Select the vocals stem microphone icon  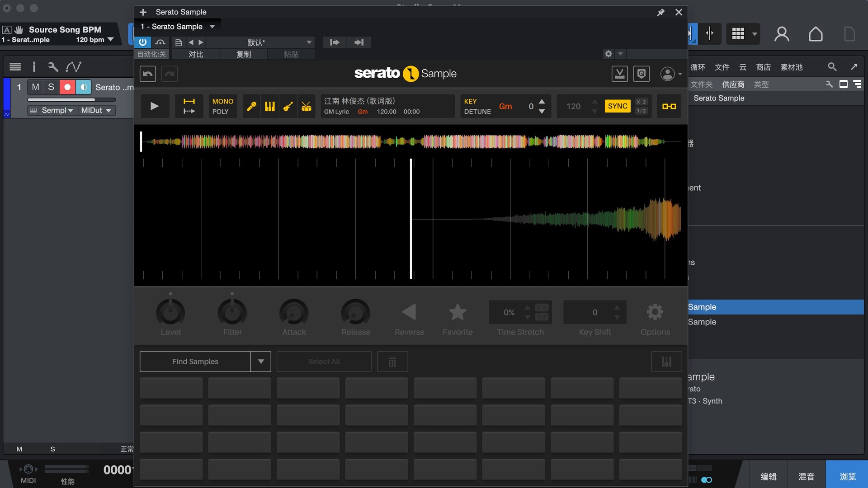(x=251, y=106)
